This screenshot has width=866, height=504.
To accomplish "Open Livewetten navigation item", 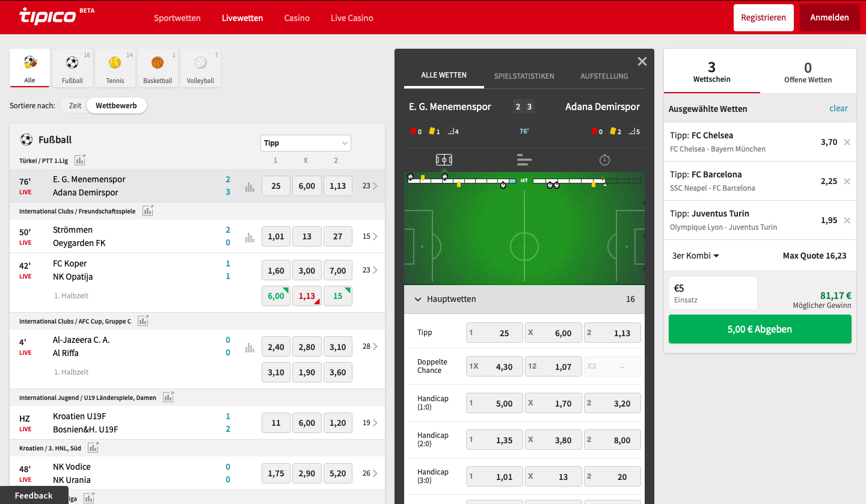I will (242, 18).
